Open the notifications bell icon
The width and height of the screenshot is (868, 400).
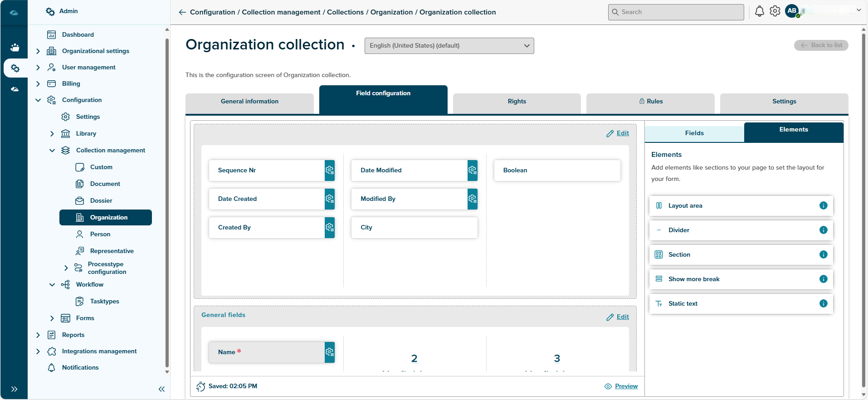[x=759, y=11]
